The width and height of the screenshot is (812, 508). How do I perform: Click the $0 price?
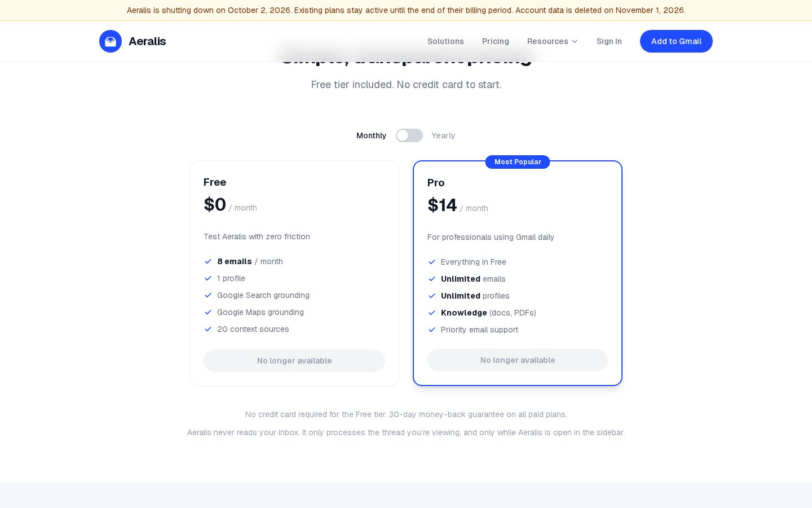(x=215, y=204)
